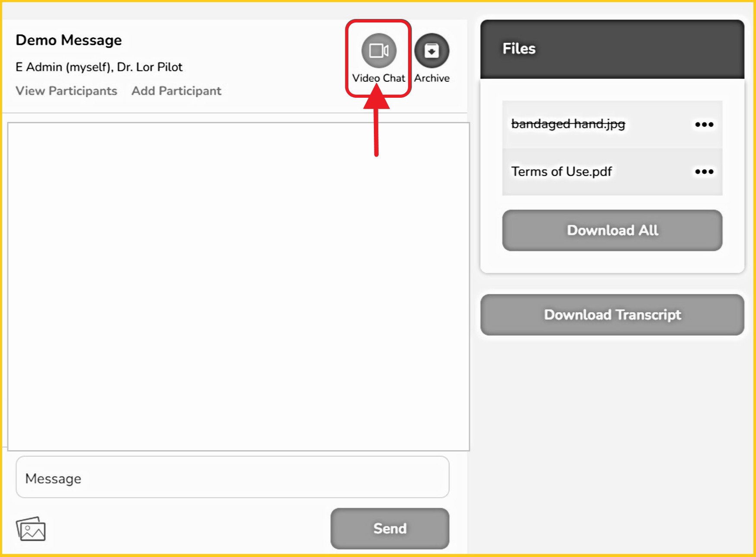Select the bandaged hand.jpg file name
The width and height of the screenshot is (756, 557).
(568, 124)
